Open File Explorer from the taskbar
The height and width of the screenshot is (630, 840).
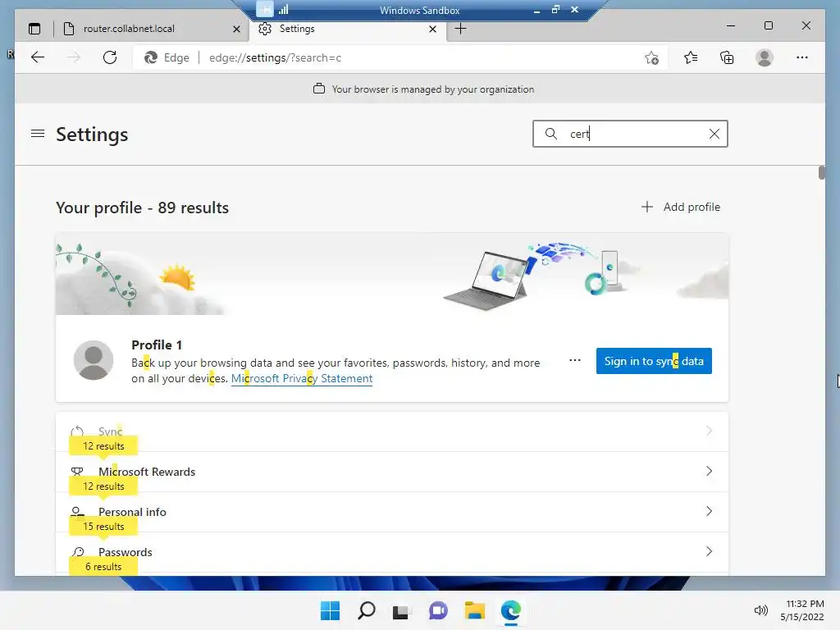point(475,610)
